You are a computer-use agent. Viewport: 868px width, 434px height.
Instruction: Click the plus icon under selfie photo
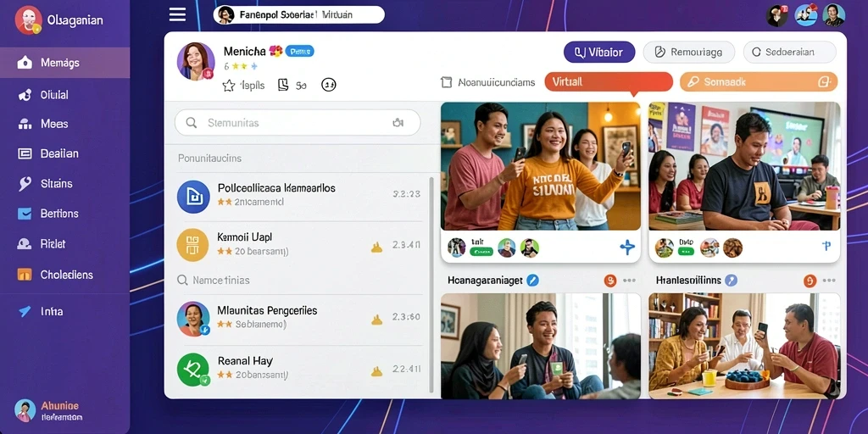coord(627,248)
